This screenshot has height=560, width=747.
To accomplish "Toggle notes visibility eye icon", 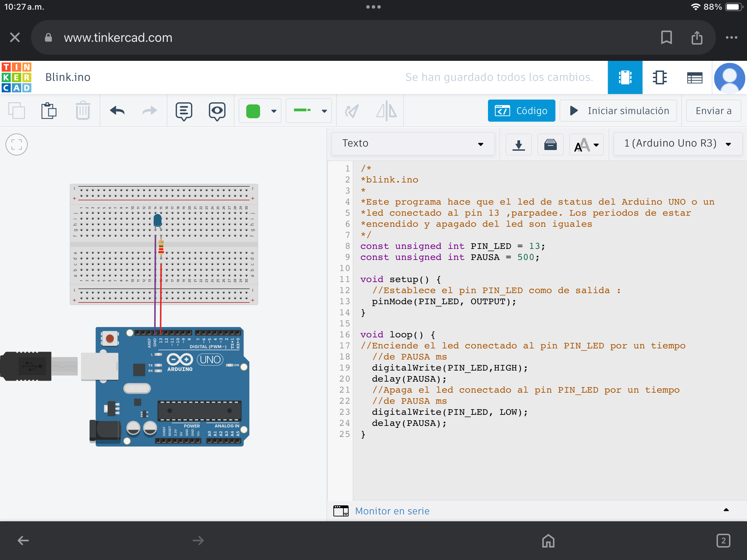I will [x=217, y=111].
